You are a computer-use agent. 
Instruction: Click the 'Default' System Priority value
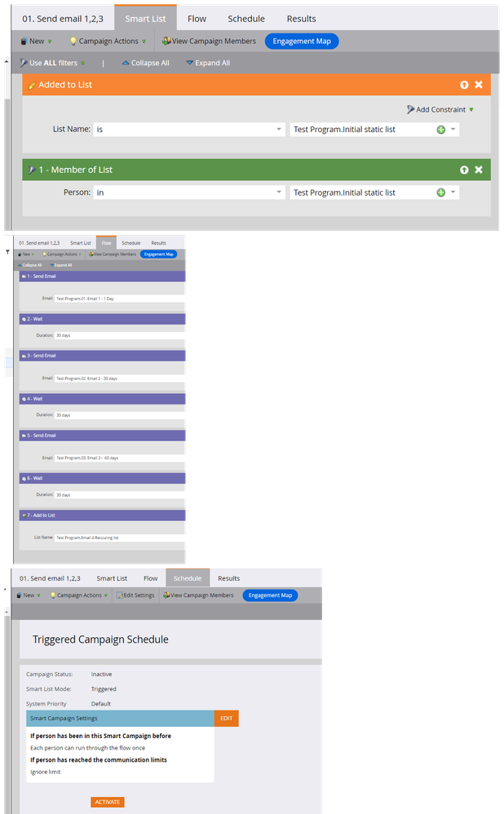coord(100,704)
